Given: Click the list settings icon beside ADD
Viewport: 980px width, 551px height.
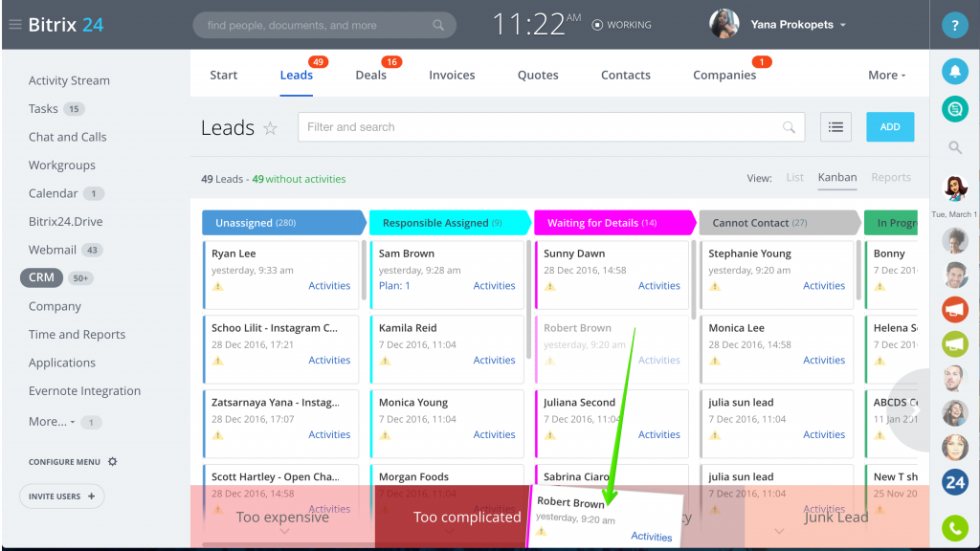Looking at the screenshot, I should point(835,127).
